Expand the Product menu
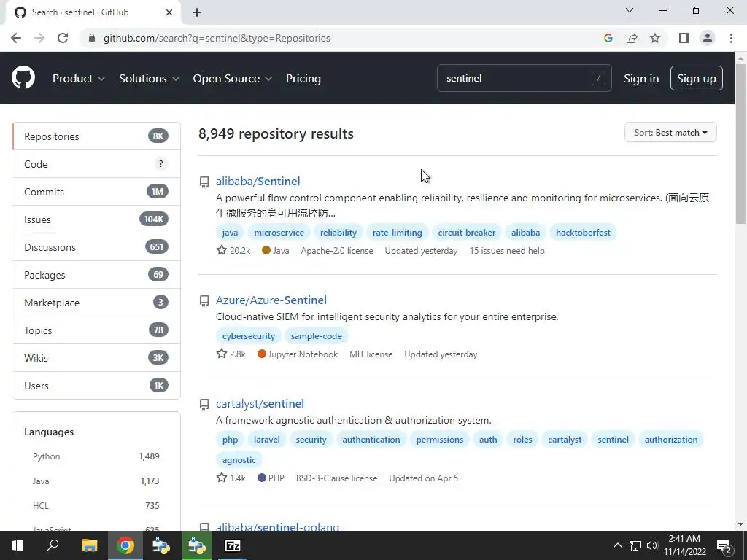The image size is (747, 560). [x=79, y=79]
